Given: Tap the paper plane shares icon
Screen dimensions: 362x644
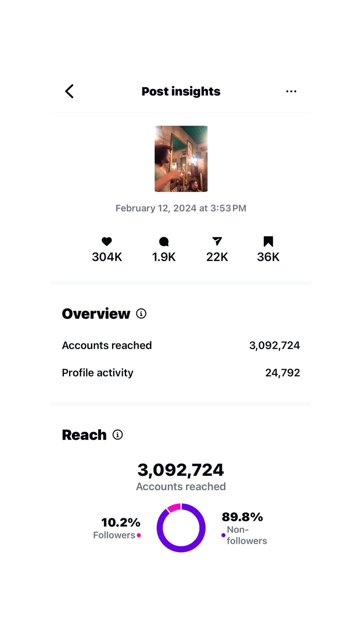Looking at the screenshot, I should 217,241.
